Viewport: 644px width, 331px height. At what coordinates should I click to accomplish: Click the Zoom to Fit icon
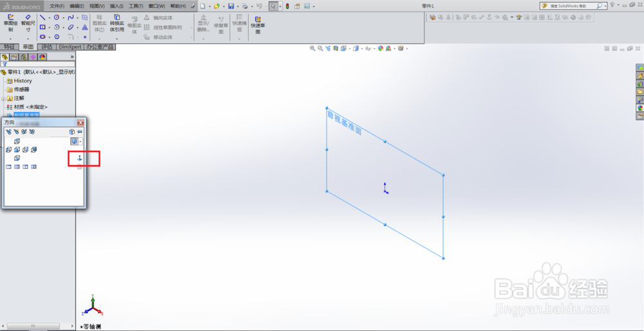312,48
